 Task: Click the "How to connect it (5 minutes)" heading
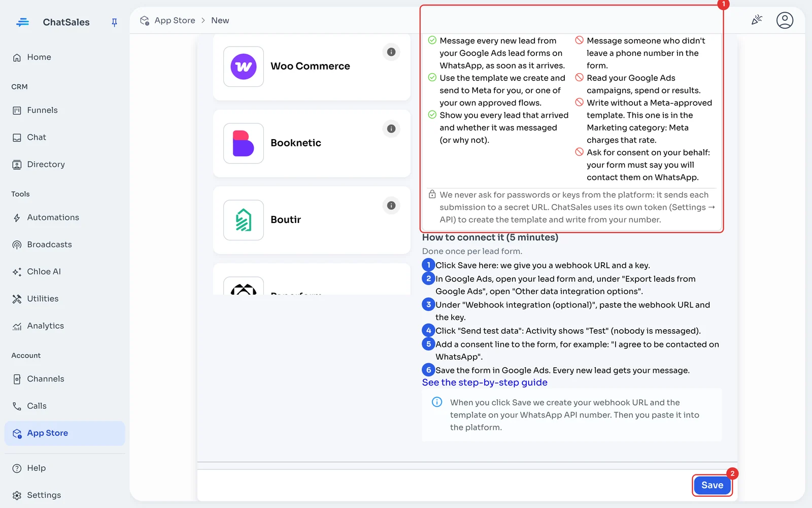[x=490, y=237]
